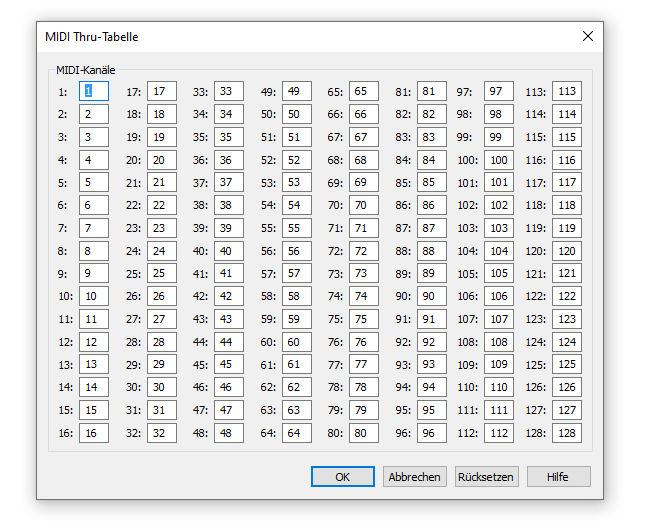The width and height of the screenshot is (652, 530).
Task: Reset the table with Rücksetzen
Action: (487, 476)
